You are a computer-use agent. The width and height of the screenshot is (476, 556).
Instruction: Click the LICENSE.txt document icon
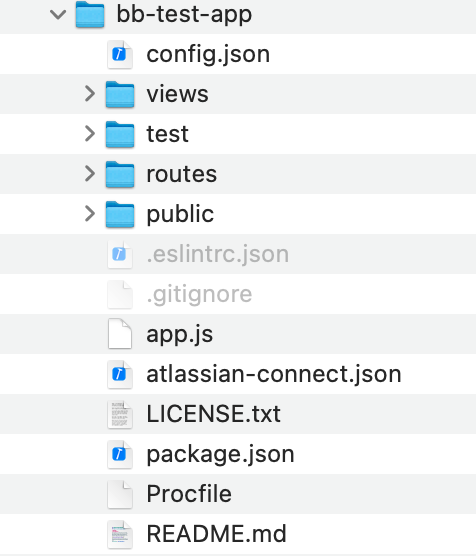click(x=120, y=414)
